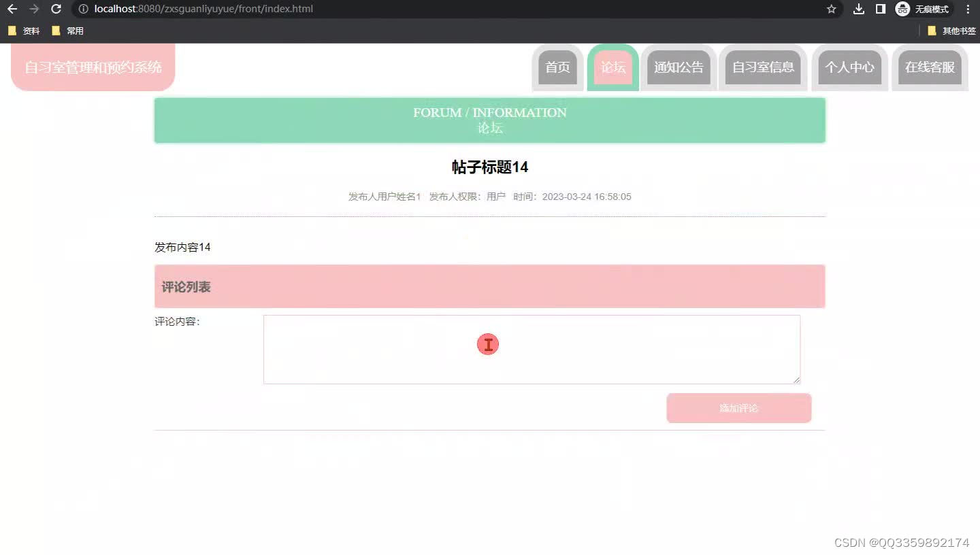Open the browser downloads icon
Viewport: 980px width, 555px height.
859,9
